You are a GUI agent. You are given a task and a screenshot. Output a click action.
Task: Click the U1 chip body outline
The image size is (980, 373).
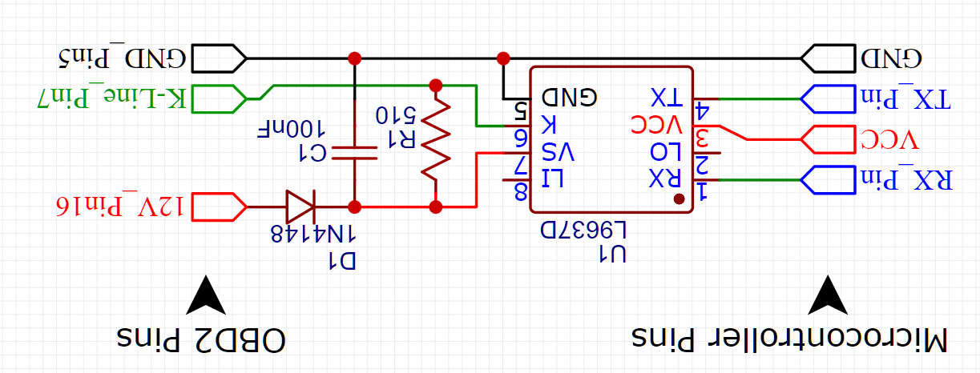(611, 139)
